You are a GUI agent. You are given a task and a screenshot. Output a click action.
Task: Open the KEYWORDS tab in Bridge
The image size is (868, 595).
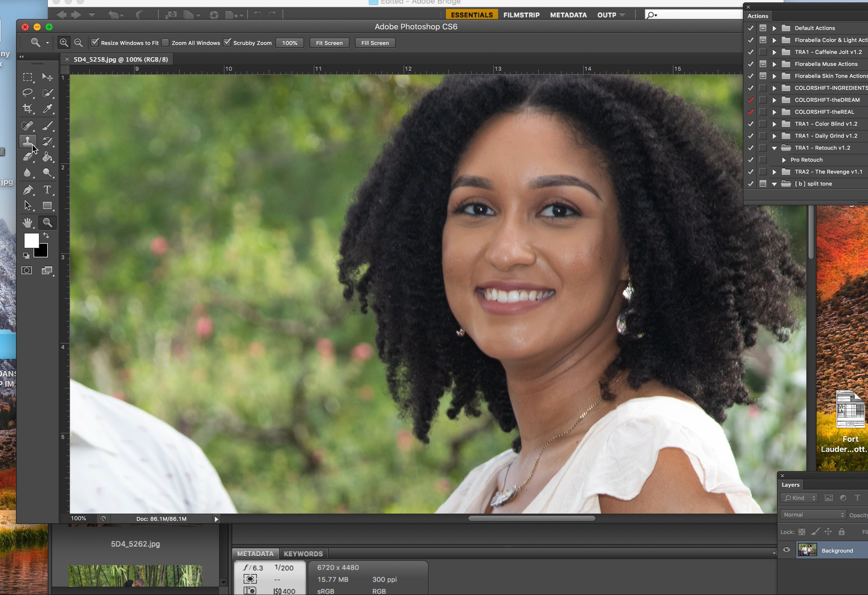pos(303,553)
